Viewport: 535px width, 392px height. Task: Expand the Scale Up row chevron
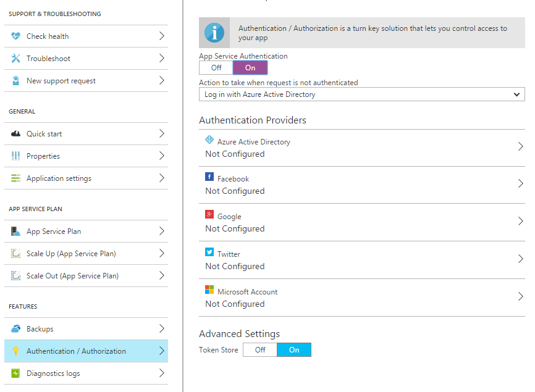click(x=161, y=254)
